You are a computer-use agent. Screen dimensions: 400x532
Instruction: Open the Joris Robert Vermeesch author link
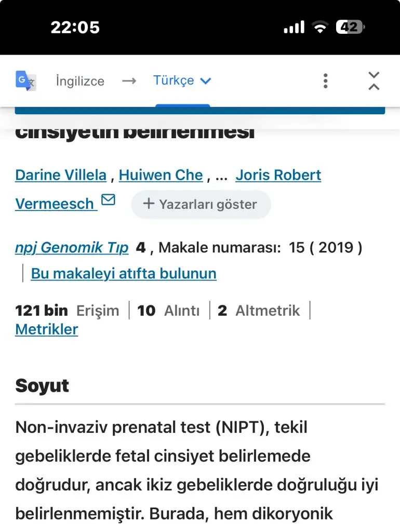(278, 175)
